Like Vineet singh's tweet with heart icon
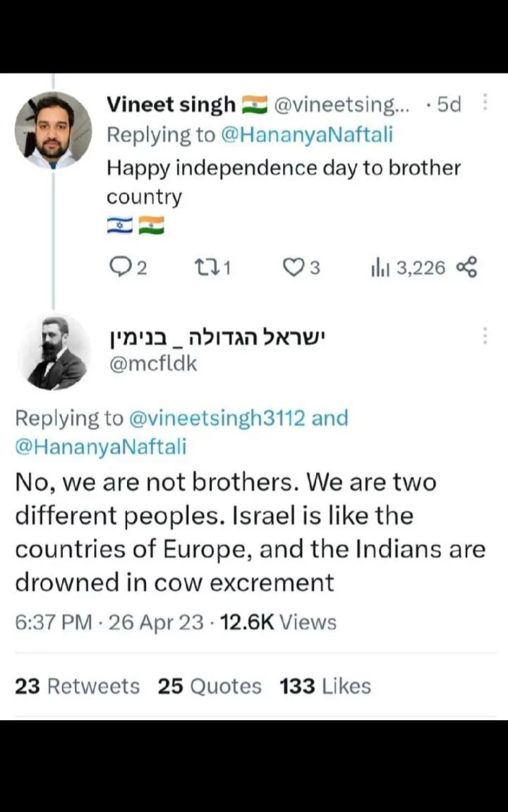This screenshot has width=508, height=812. (x=292, y=268)
